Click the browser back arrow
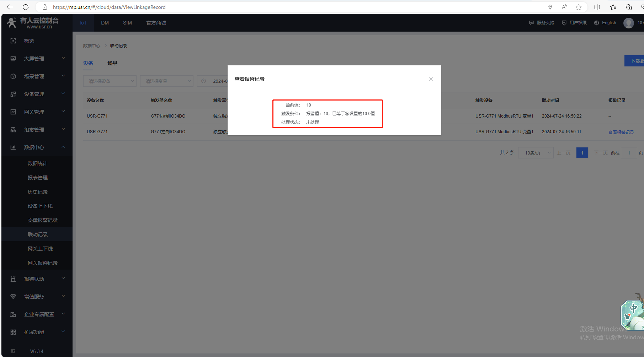The image size is (644, 357). 10,7
